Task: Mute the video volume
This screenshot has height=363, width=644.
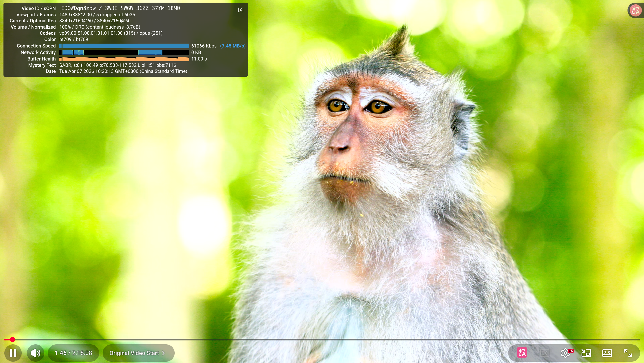Action: (36, 353)
